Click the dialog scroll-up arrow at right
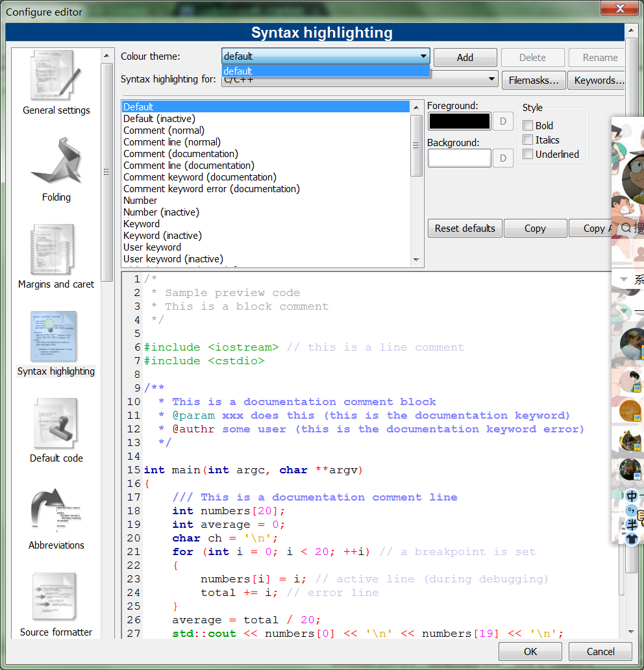 click(x=631, y=31)
